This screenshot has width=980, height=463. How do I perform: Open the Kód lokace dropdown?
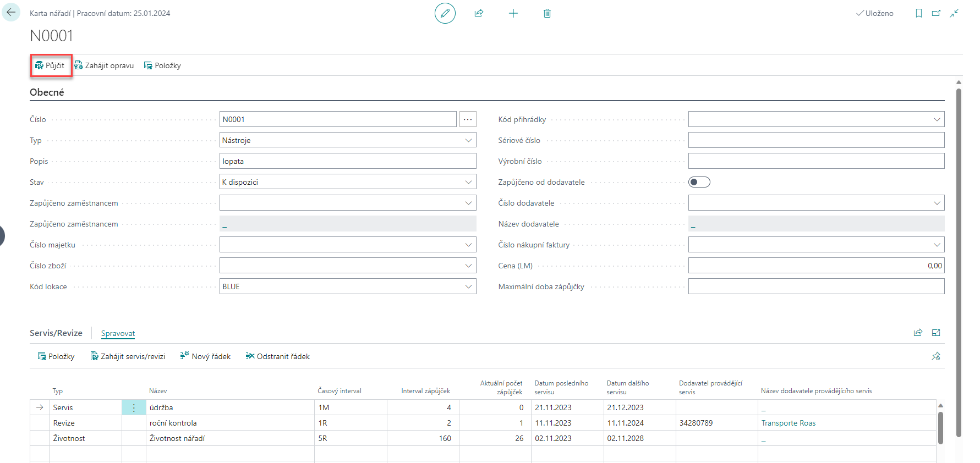coord(468,286)
